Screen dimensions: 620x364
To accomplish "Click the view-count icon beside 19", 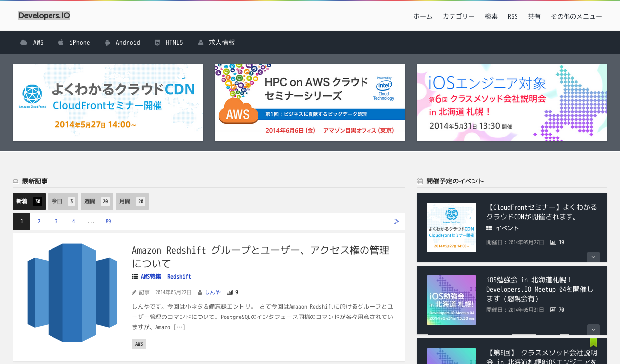I will pos(553,242).
